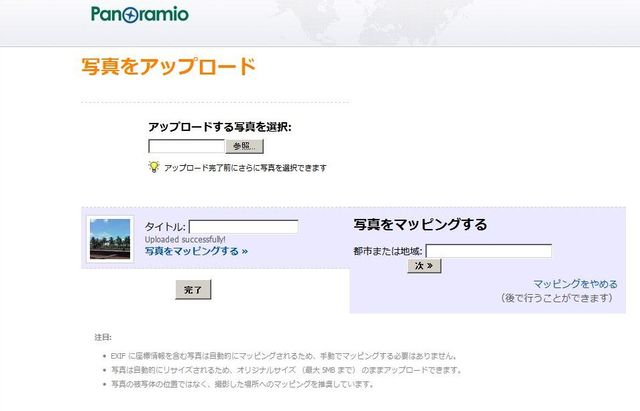This screenshot has height=411, width=640.
Task: Click the 注目: notes label
Action: (x=104, y=337)
